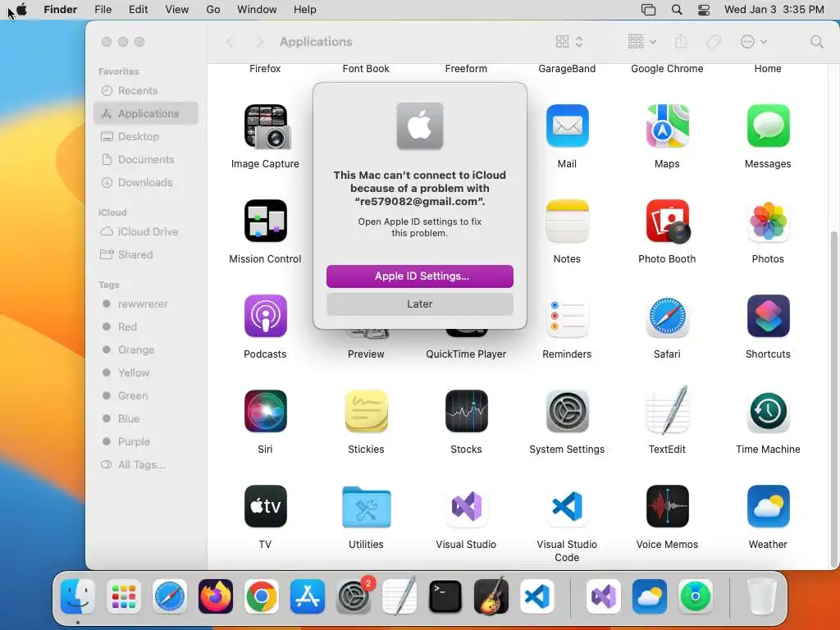840x630 pixels.
Task: Go back in Finder navigation
Action: (x=231, y=42)
